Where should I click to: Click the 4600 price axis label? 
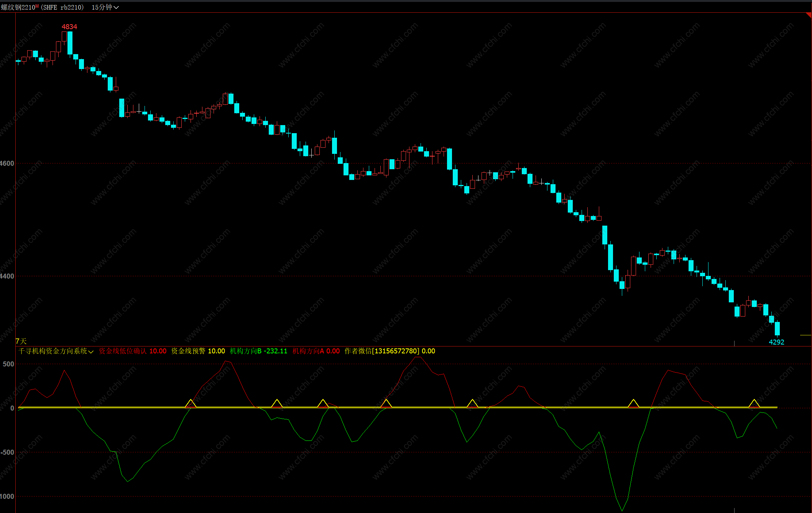click(7, 163)
